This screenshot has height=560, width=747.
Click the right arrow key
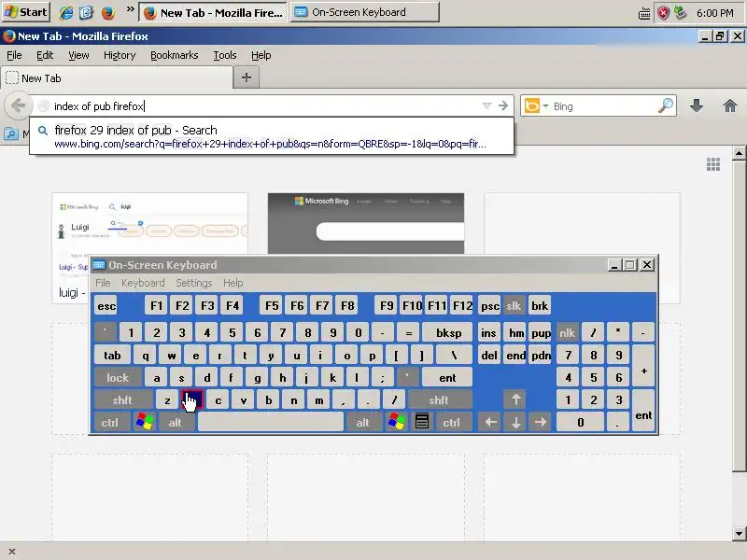pyautogui.click(x=541, y=423)
